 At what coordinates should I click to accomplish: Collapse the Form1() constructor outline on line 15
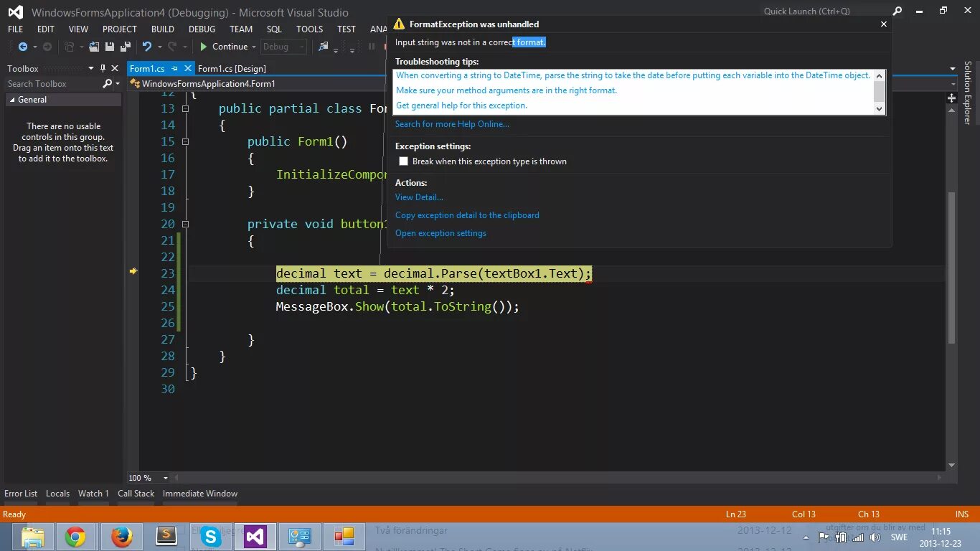[185, 141]
